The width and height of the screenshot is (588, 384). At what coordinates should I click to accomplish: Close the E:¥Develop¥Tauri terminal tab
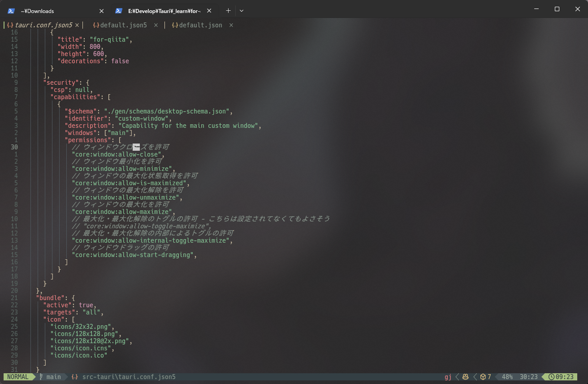pos(209,11)
